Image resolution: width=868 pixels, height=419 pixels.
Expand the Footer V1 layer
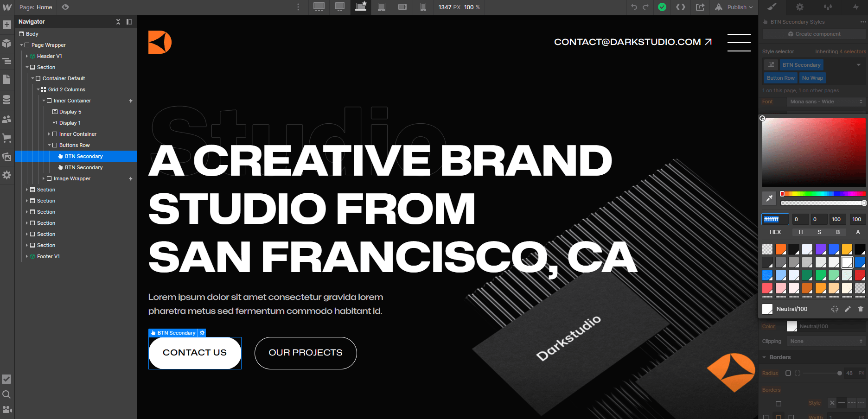click(x=26, y=256)
